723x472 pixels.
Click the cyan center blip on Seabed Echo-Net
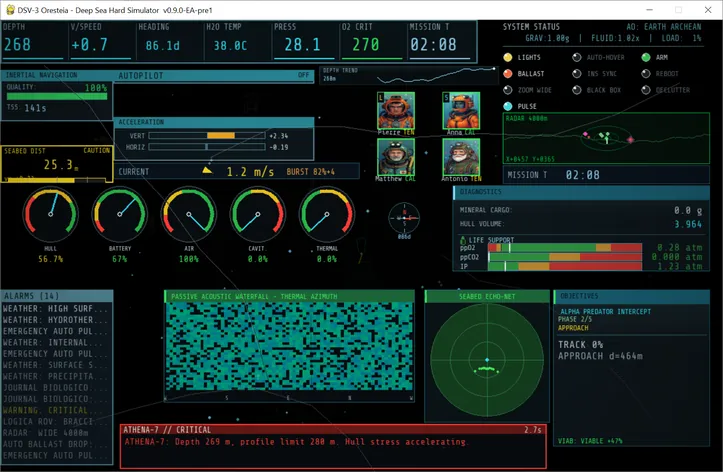(487, 360)
